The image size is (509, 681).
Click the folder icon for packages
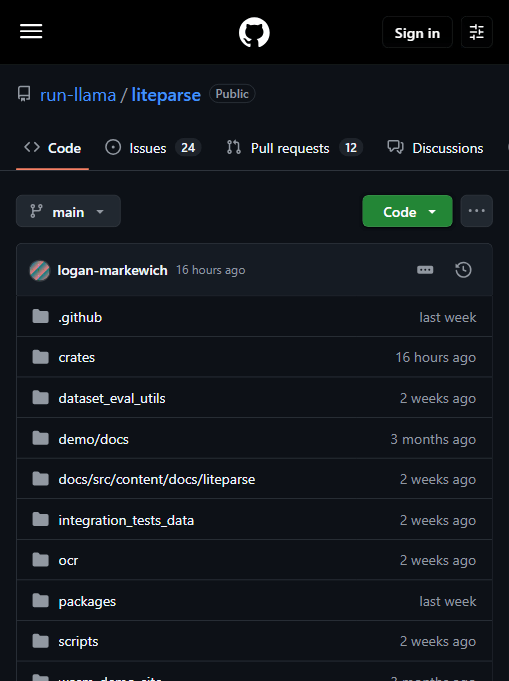pyautogui.click(x=40, y=601)
